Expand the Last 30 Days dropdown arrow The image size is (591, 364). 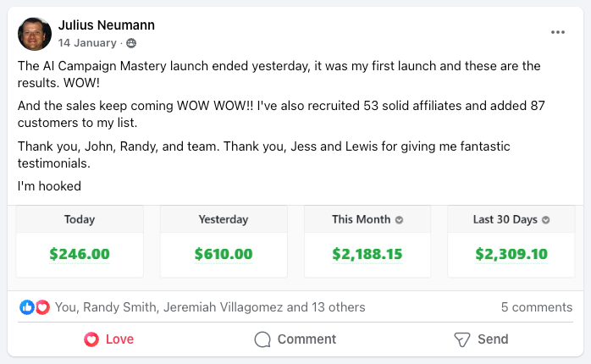pos(545,220)
